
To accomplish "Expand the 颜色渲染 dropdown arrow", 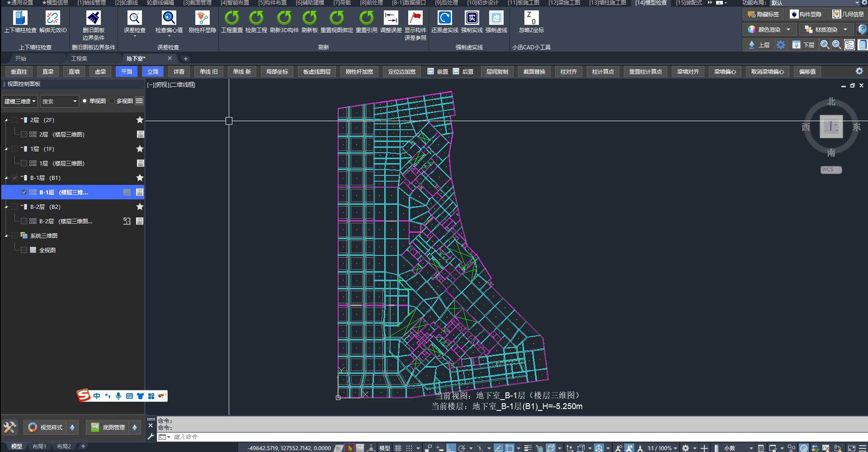I will (x=788, y=30).
